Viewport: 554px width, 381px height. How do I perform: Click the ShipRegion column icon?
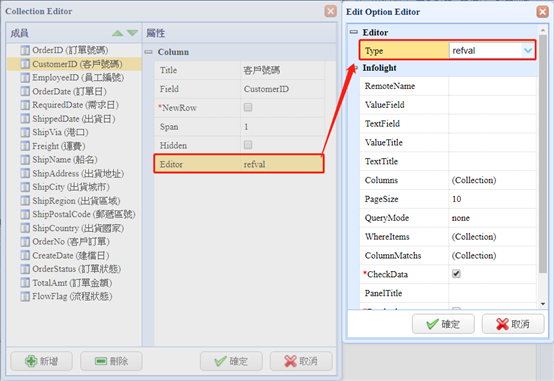click(25, 201)
